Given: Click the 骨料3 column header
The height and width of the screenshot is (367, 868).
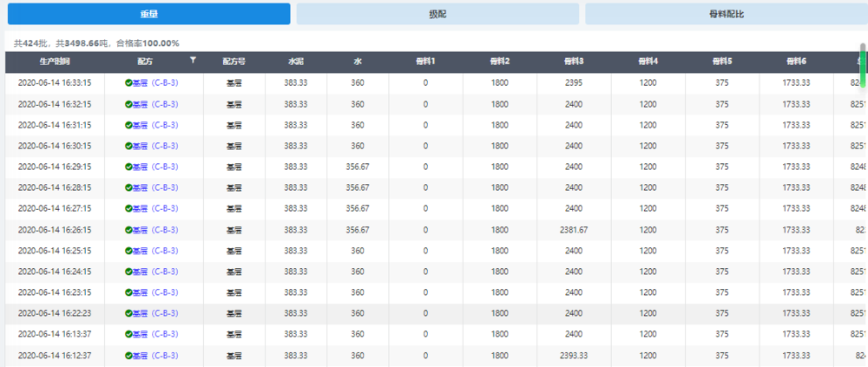Looking at the screenshot, I should (x=574, y=62).
